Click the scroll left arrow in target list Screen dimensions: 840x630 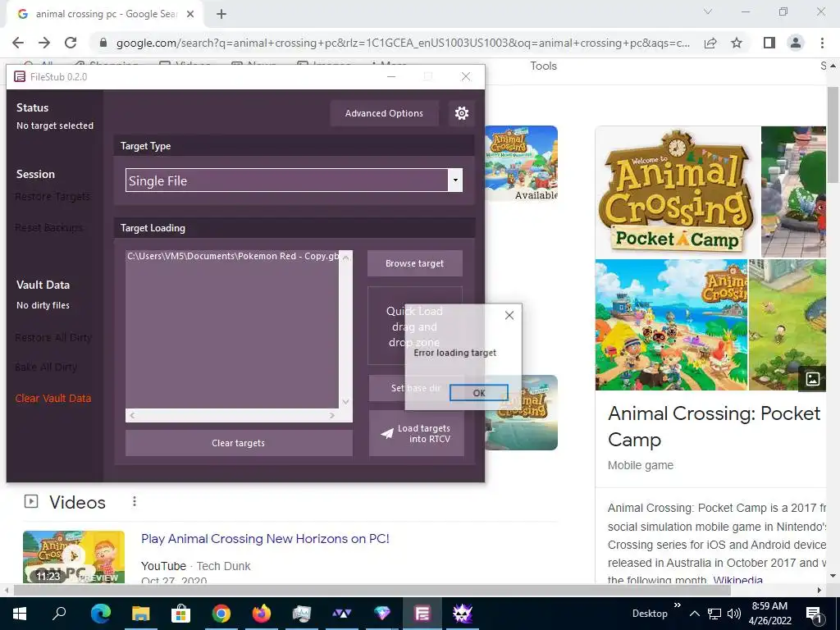(132, 415)
